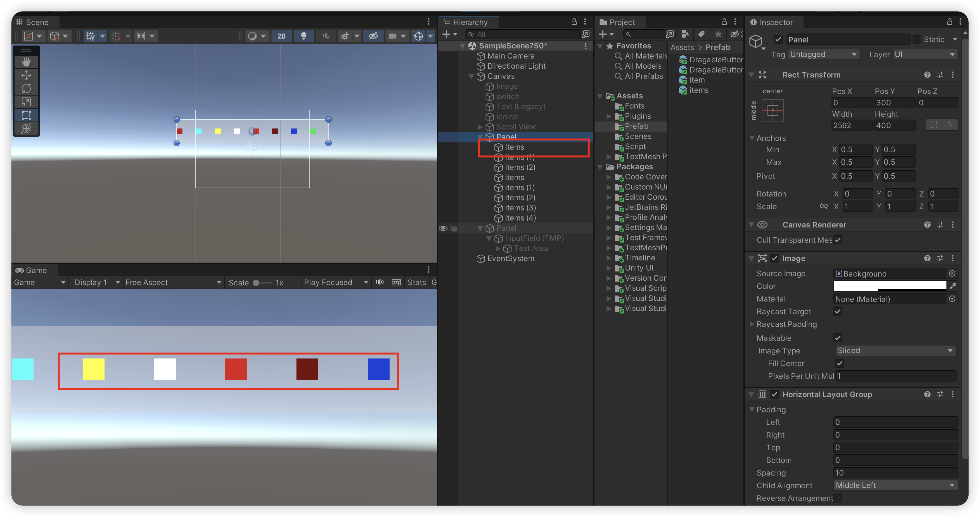This screenshot has width=980, height=517.
Task: Open the Child Alignment dropdown
Action: point(895,485)
